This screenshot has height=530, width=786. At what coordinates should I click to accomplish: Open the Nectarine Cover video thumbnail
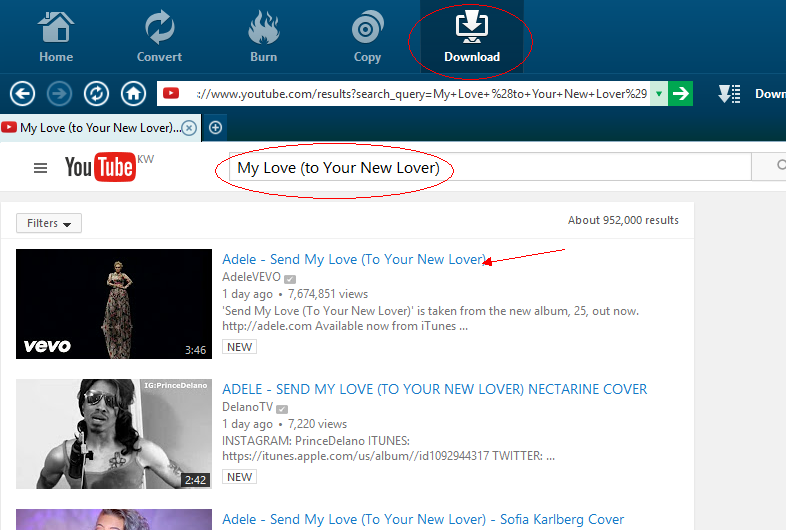coord(114,434)
